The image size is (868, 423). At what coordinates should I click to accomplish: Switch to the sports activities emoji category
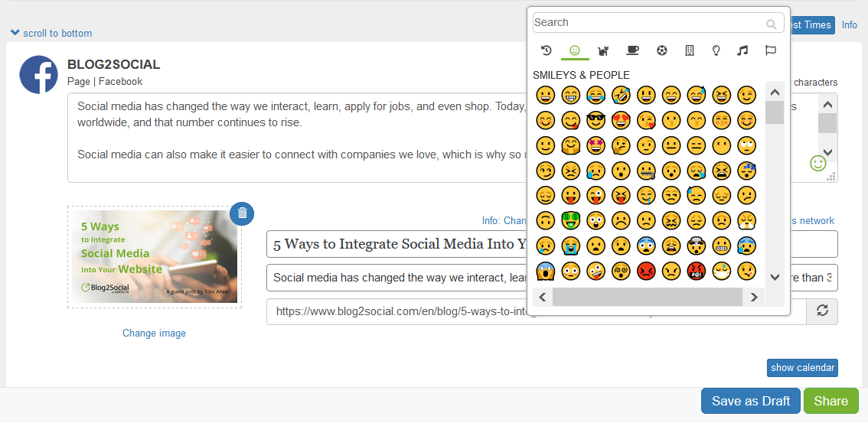[661, 50]
